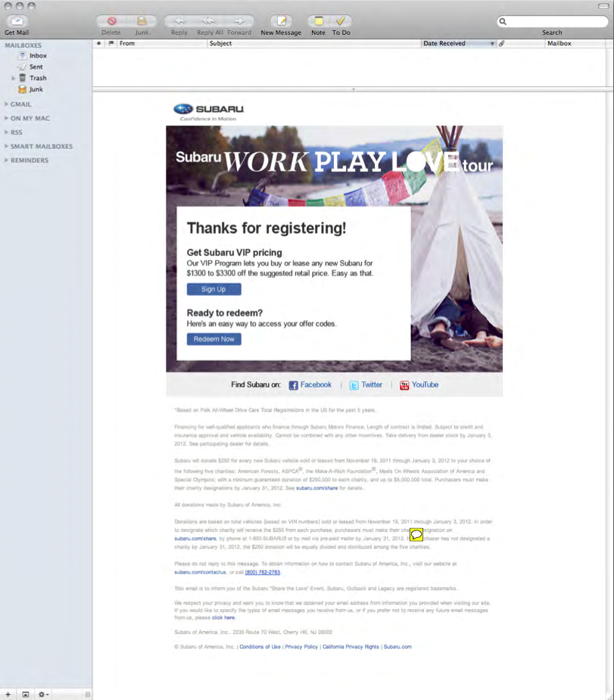Sort messages by the From column
This screenshot has width=614, height=700.
[x=162, y=43]
